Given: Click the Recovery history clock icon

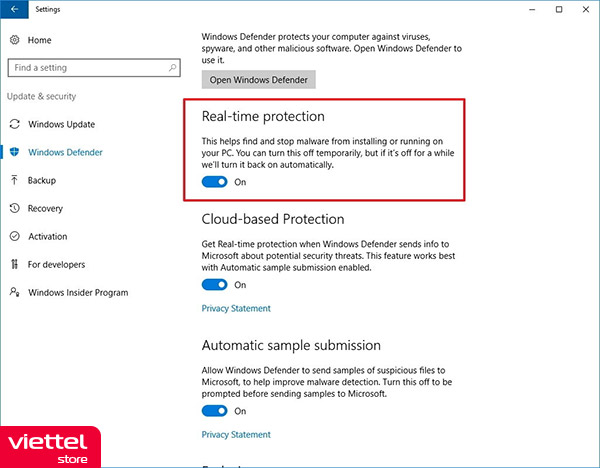Looking at the screenshot, I should coord(15,208).
